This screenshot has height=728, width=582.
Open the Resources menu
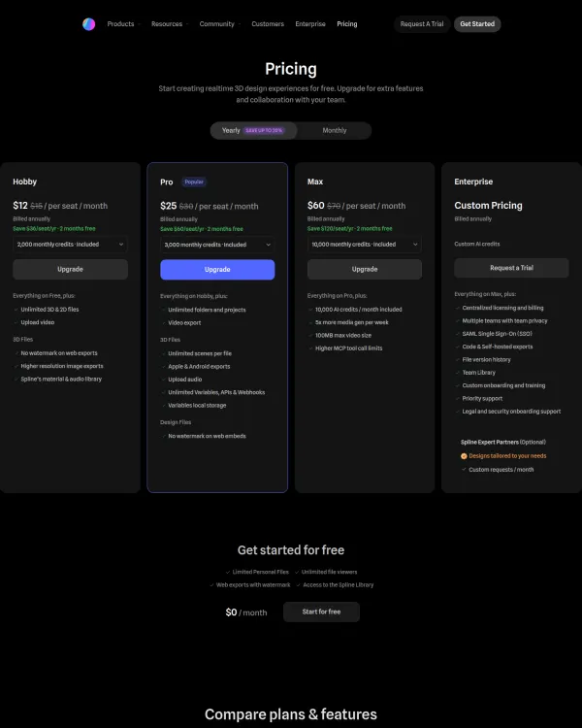pos(170,24)
